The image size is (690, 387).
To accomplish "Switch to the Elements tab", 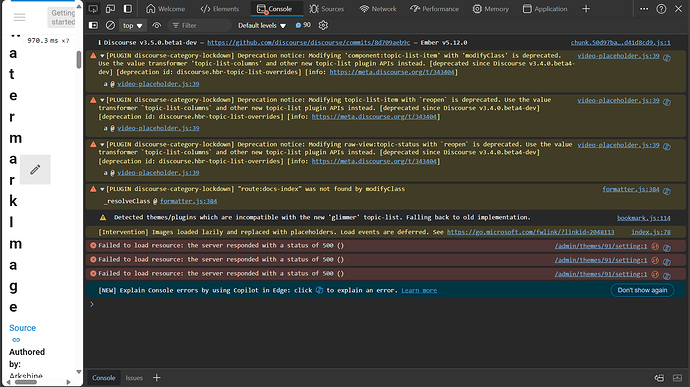I will [220, 9].
